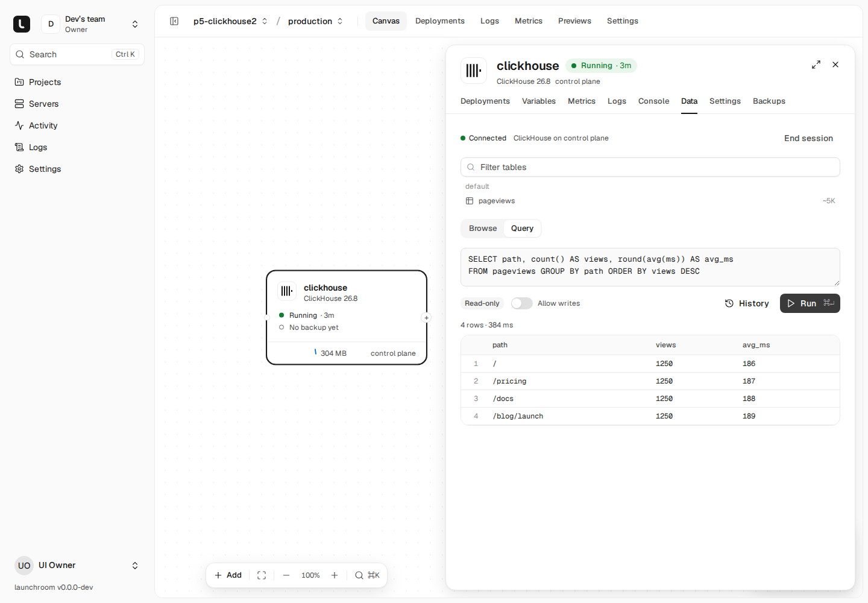The width and height of the screenshot is (868, 603).
Task: Run the SQL query
Action: pos(810,303)
